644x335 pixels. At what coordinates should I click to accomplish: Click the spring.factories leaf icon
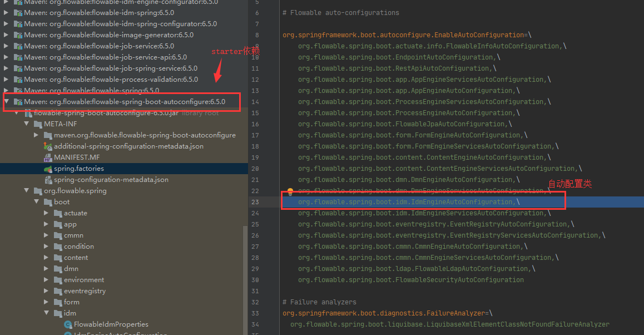[48, 169]
